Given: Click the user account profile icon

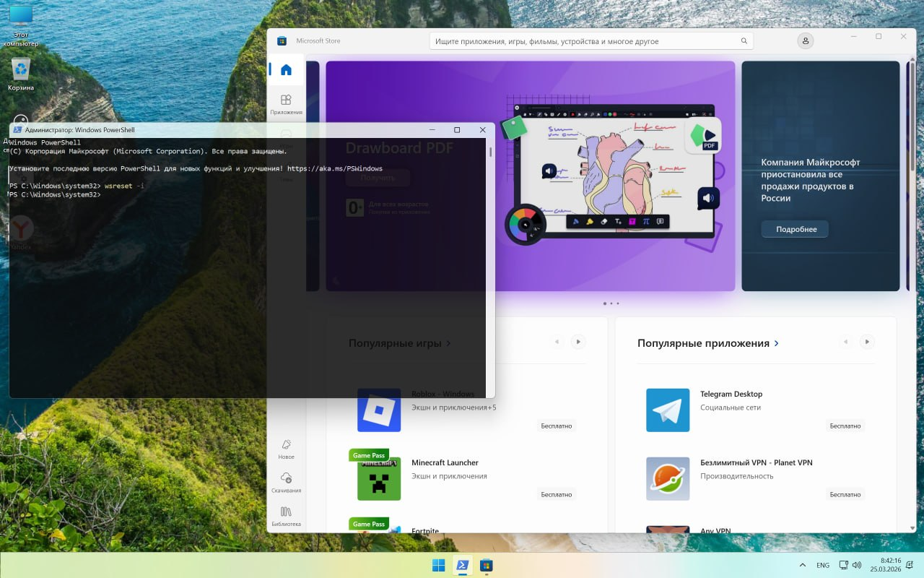Looking at the screenshot, I should tap(806, 41).
